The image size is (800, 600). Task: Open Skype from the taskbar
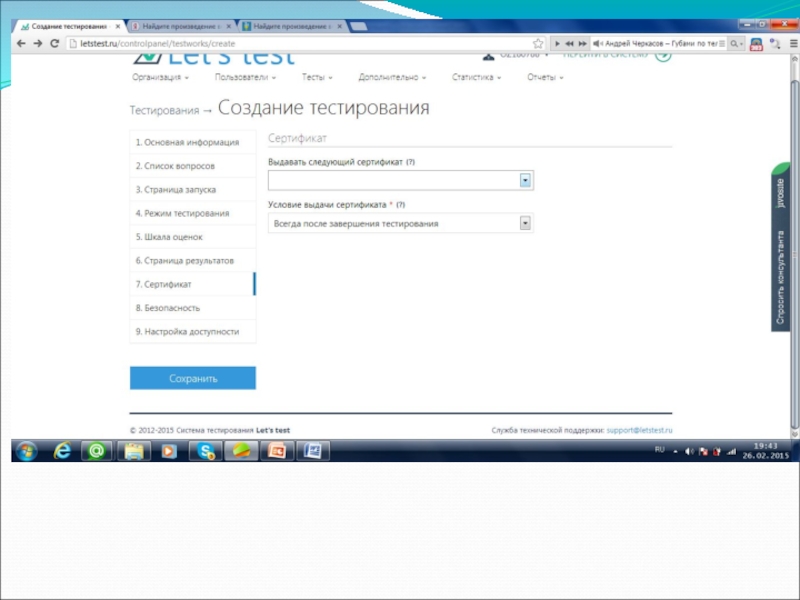[x=204, y=451]
